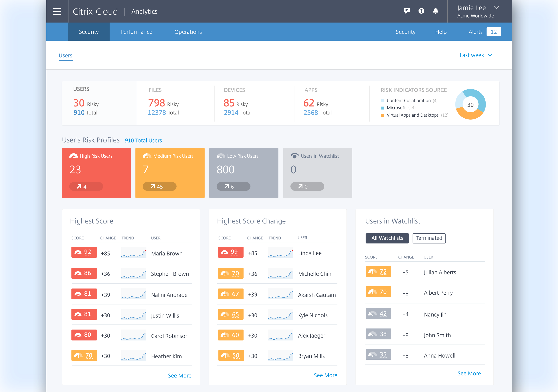
Task: Switch to the Operations tab
Action: tap(188, 32)
